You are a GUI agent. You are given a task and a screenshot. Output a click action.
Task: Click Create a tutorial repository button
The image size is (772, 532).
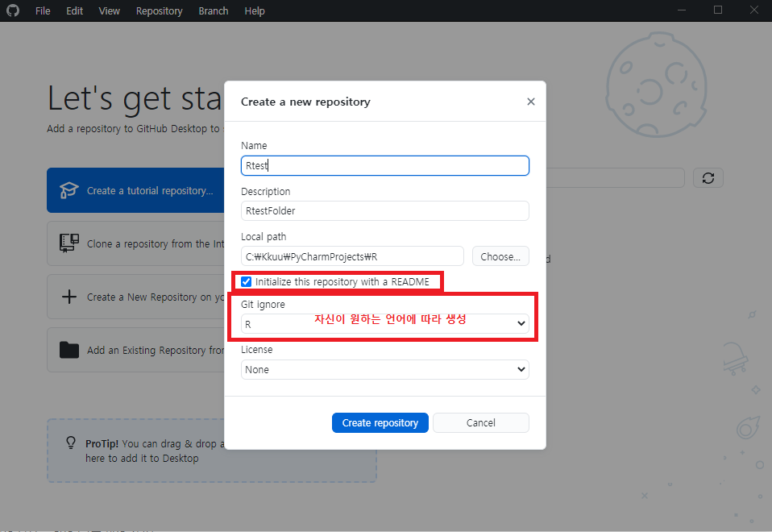[136, 190]
